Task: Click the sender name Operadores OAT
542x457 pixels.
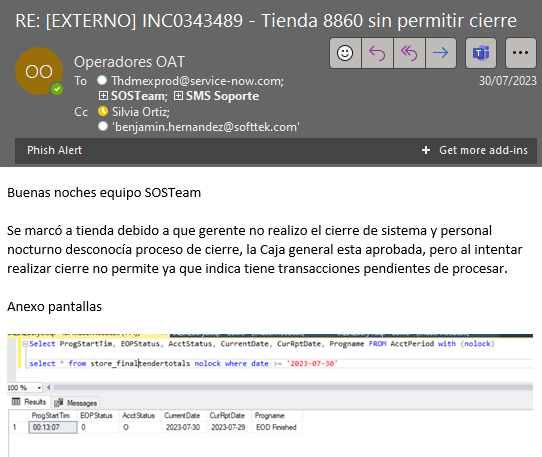Action: [x=130, y=62]
